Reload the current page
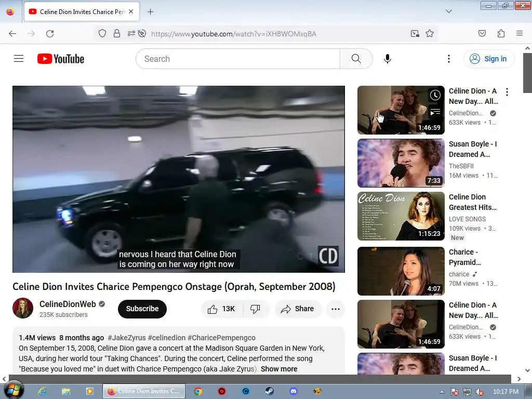This screenshot has height=399, width=532. [50, 34]
